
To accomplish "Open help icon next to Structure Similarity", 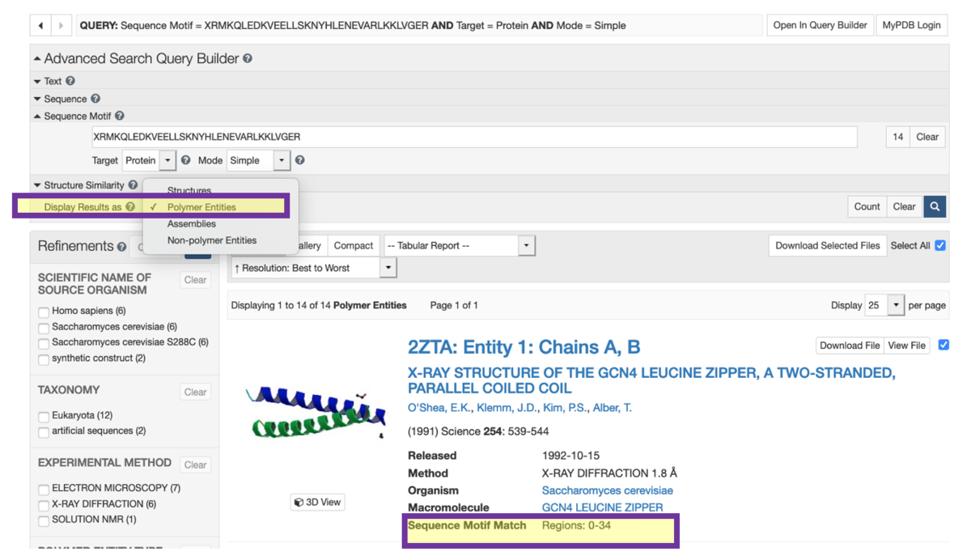I will point(133,185).
